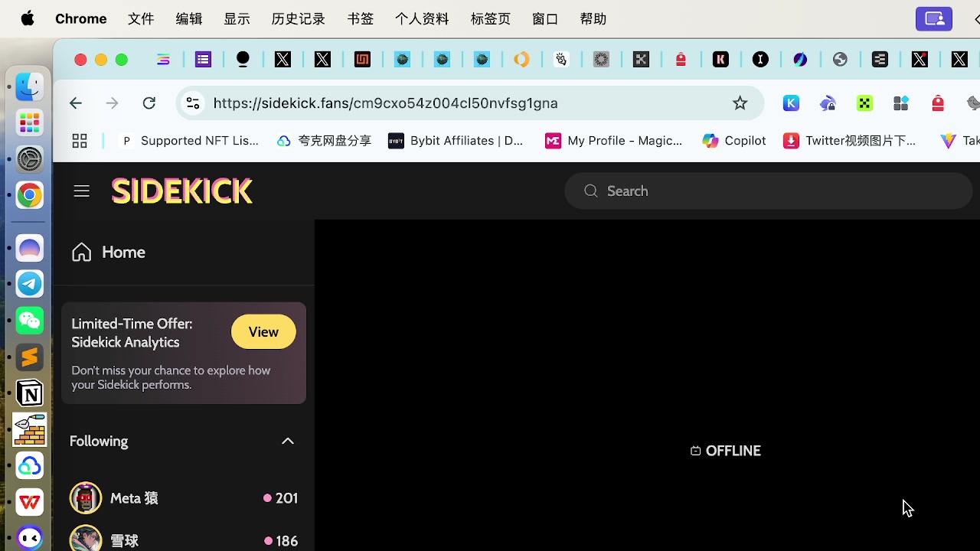Open the blue K extension

(x=791, y=103)
